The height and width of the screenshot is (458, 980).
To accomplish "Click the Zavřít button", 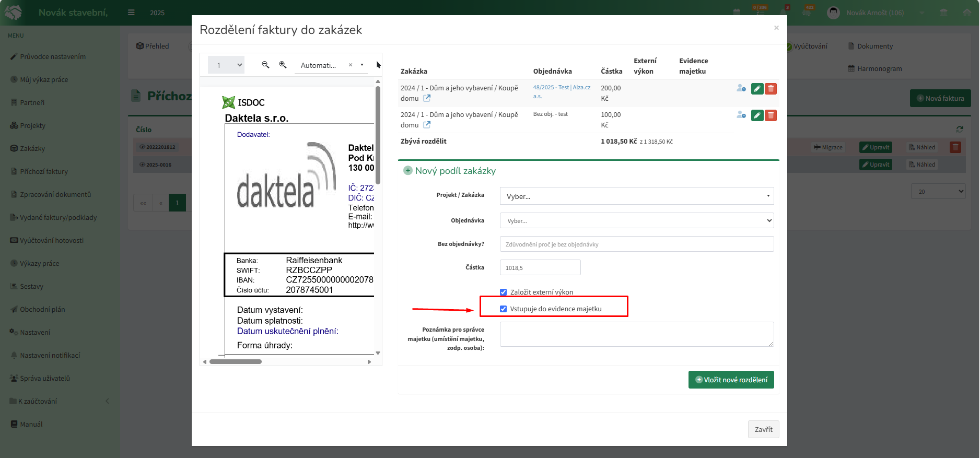I will pyautogui.click(x=763, y=429).
